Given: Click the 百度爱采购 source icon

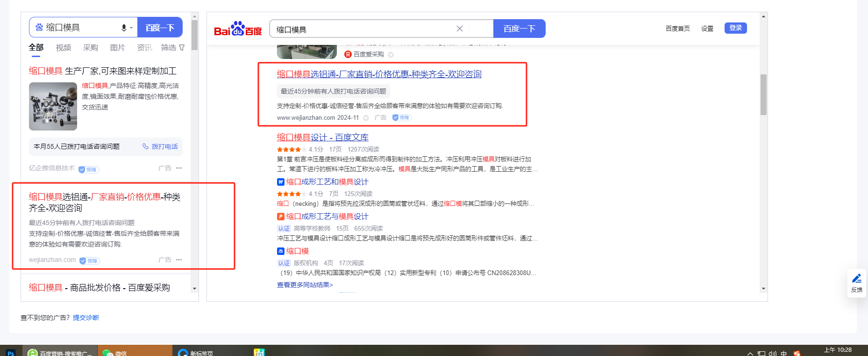Looking at the screenshot, I should click(x=348, y=54).
